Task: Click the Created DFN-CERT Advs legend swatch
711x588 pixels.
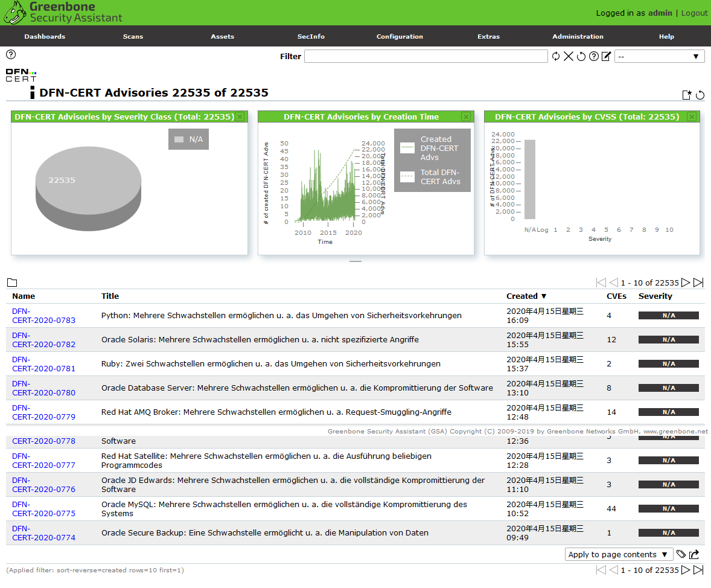Action: pyautogui.click(x=407, y=148)
